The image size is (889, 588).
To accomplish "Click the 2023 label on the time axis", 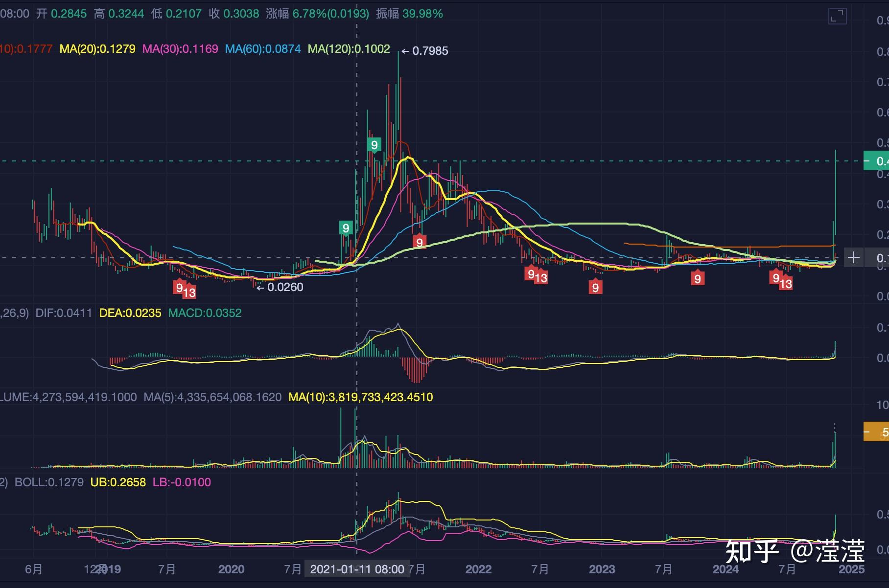I will (x=602, y=569).
